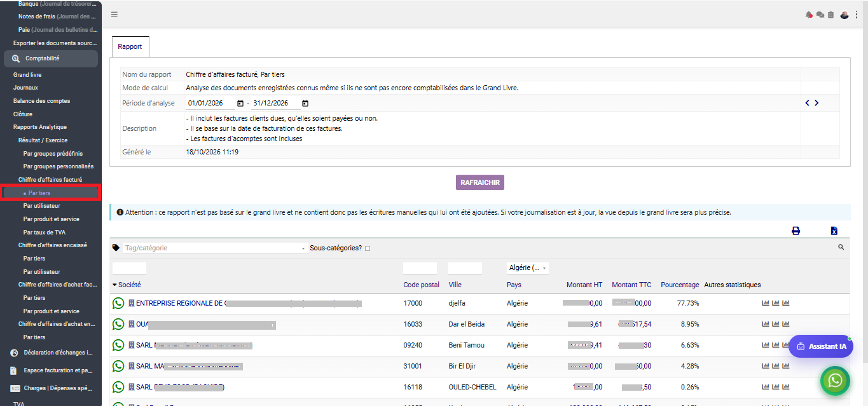WhatsApp icon for ENTREPRISE REGIONALE row

[118, 303]
